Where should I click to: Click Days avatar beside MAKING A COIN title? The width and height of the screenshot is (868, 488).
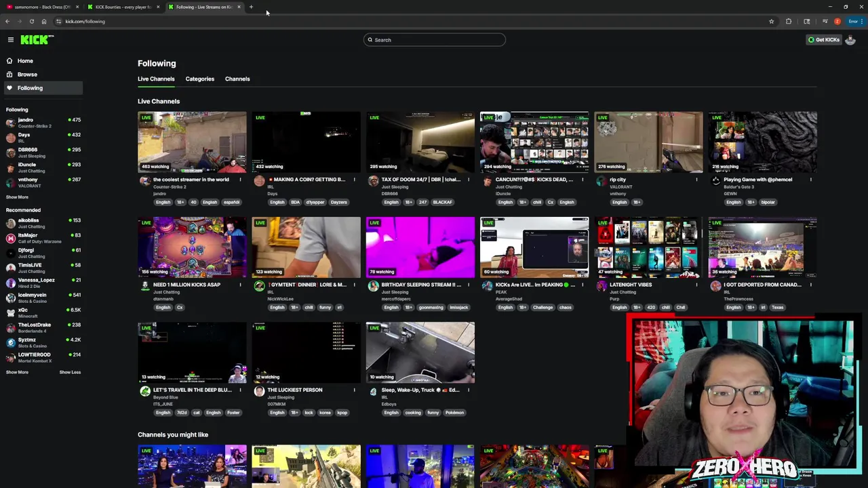click(259, 181)
